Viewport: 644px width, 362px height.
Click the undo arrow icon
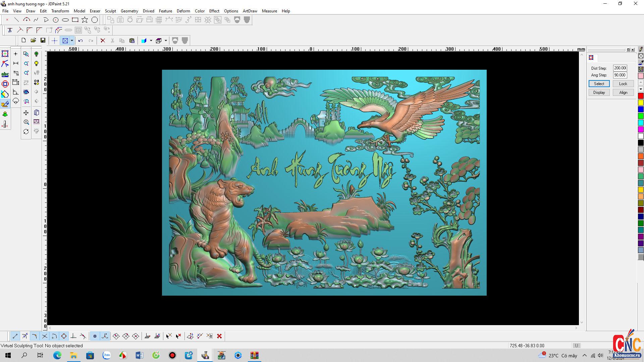click(80, 41)
